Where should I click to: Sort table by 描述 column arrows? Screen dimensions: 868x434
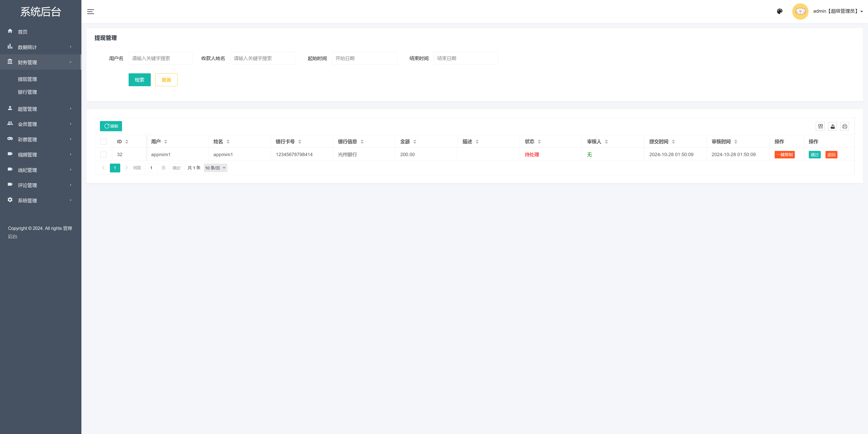477,142
